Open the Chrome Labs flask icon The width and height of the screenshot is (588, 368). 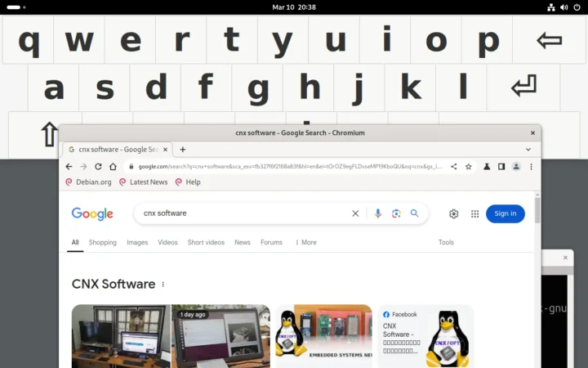487,166
